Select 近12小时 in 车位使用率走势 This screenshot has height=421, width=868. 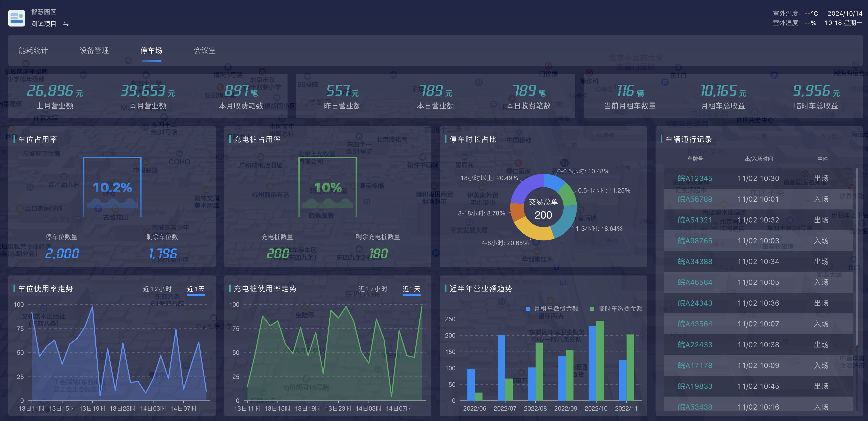[x=157, y=289]
